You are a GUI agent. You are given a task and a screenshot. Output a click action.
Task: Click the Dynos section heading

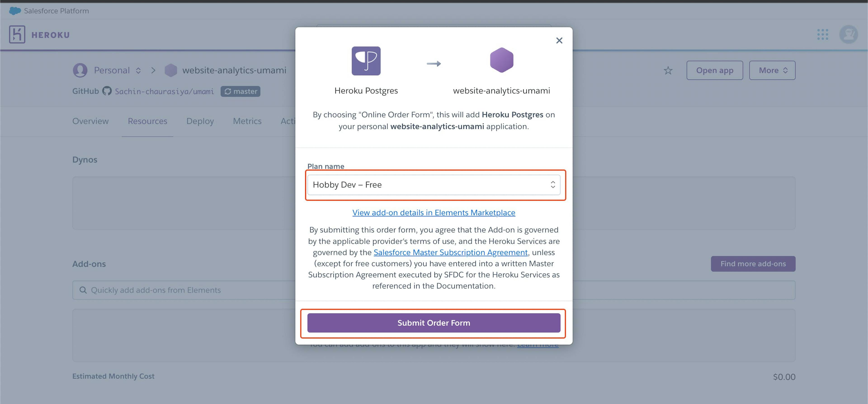tap(85, 160)
